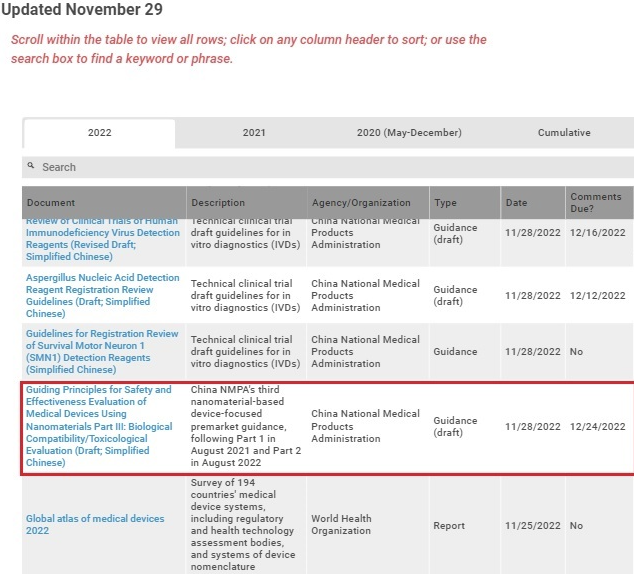Screen dimensions: 634x574
Task: Click the Updated November 29 heading
Action: point(82,9)
